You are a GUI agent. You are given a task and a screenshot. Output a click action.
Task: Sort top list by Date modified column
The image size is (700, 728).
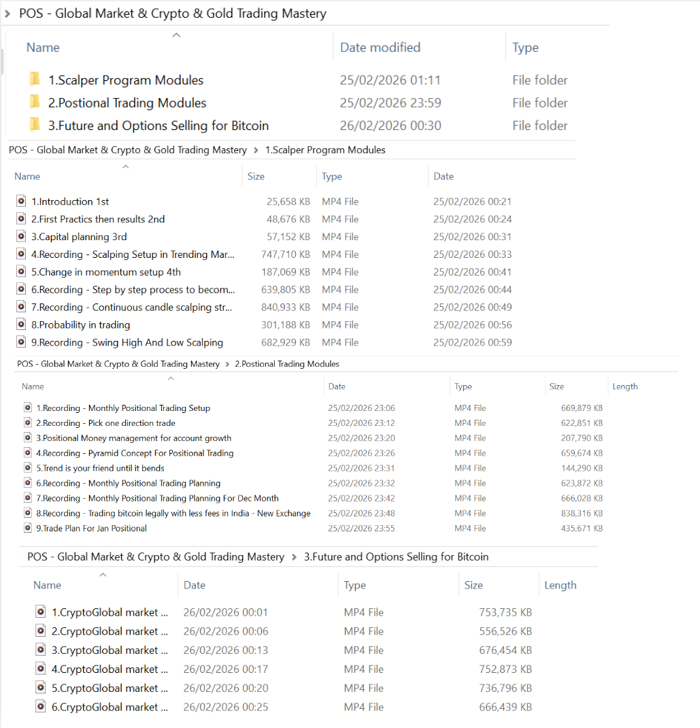[x=380, y=48]
